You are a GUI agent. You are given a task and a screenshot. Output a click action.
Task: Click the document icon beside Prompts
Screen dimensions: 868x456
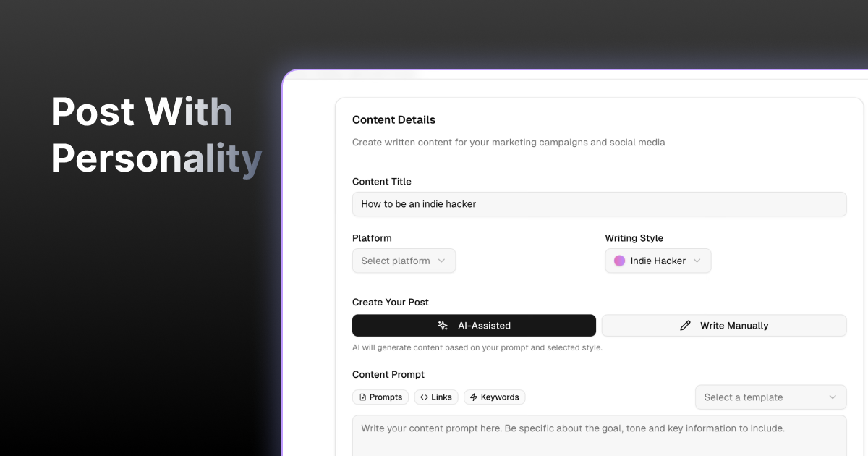point(362,397)
